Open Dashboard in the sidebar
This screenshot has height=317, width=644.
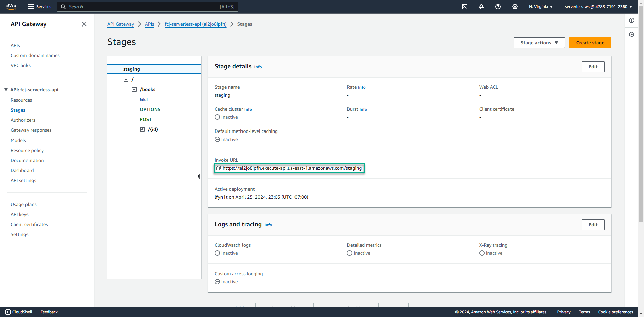coord(22,170)
